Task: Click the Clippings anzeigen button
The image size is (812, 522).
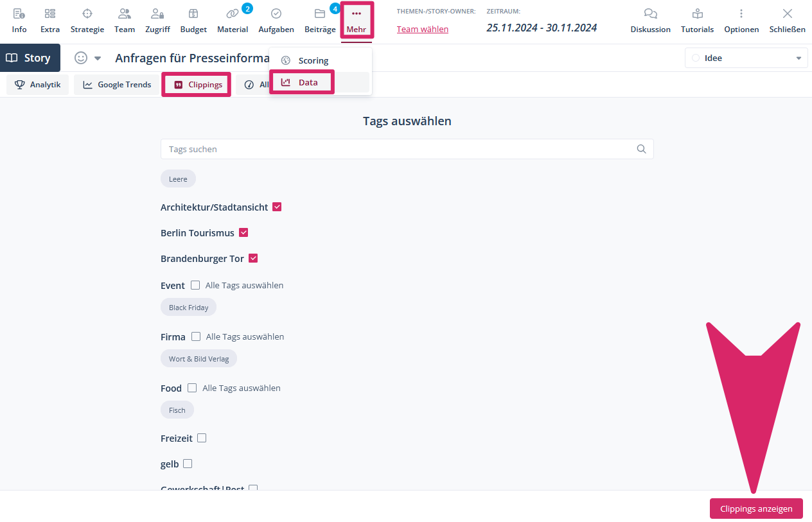Action: point(756,509)
